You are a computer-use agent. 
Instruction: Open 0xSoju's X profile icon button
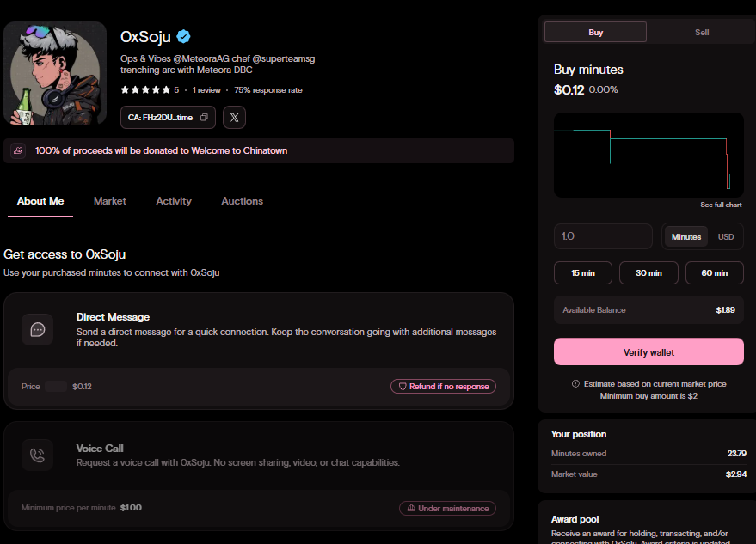[x=234, y=117]
